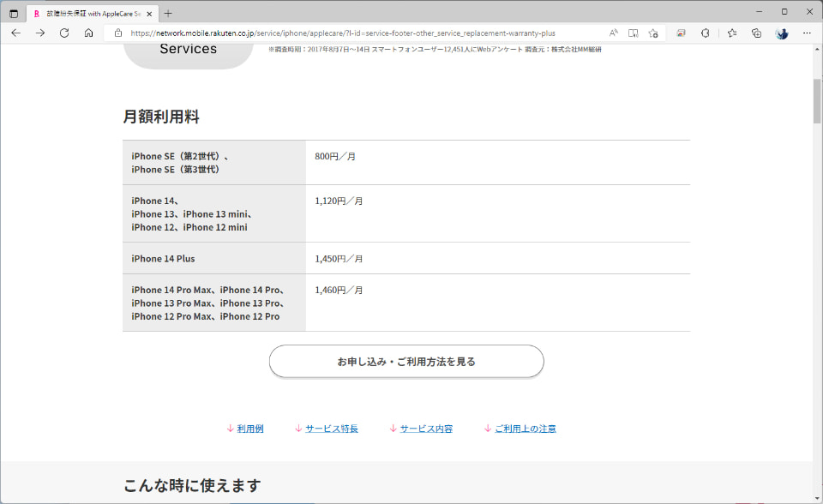
Task: Open the Collections panel
Action: point(755,33)
